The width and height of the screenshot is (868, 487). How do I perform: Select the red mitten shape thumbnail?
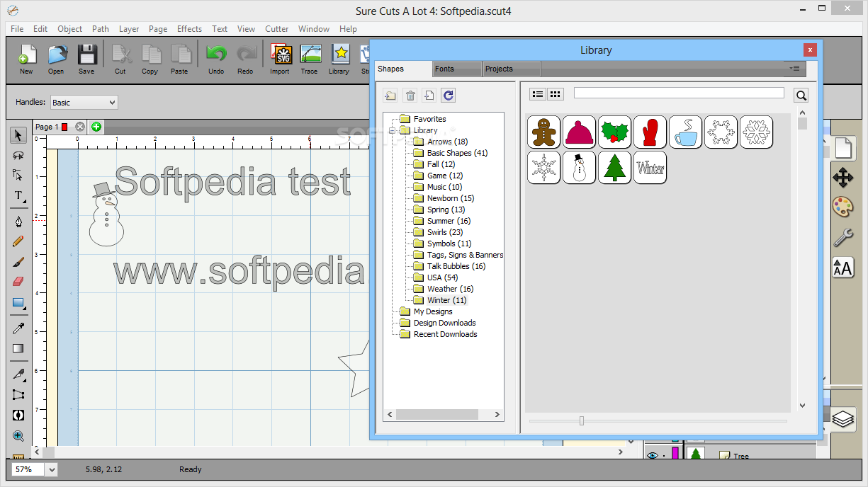coord(650,132)
